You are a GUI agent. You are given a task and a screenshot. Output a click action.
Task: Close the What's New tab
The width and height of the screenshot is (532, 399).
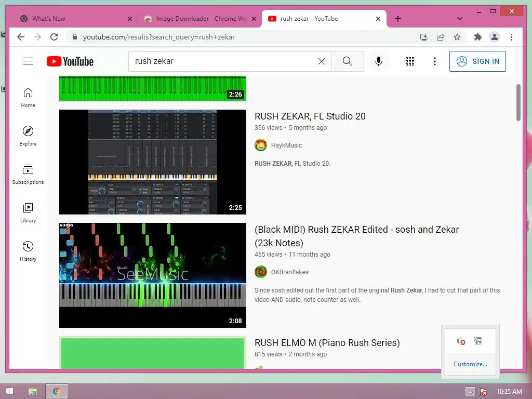[129, 19]
